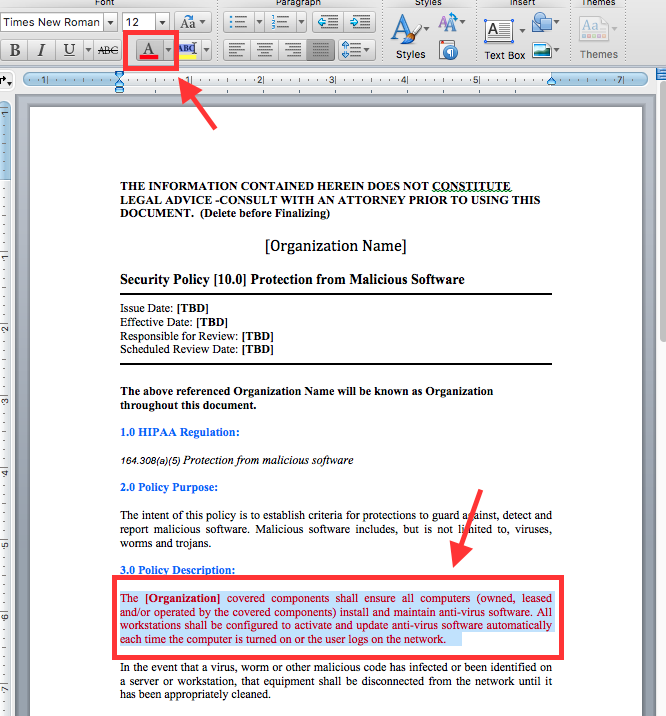The image size is (666, 716).
Task: Click 'worms and trojans.' line
Action: [166, 543]
